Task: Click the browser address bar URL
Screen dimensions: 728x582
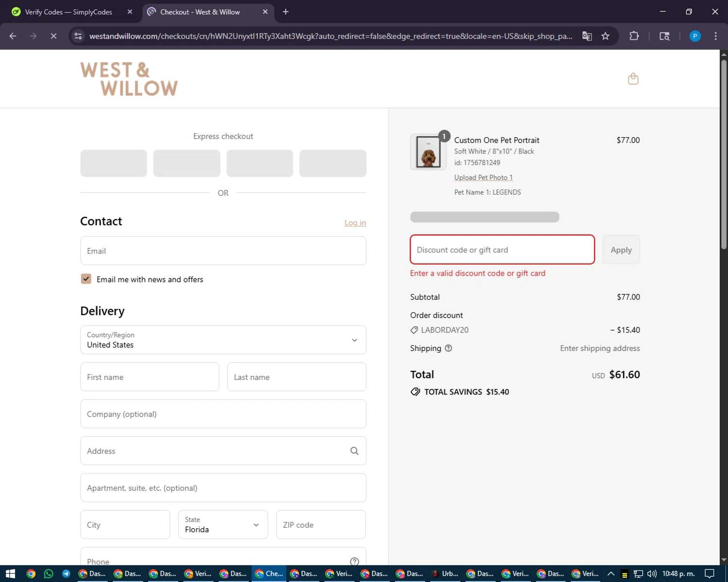Action: tap(331, 36)
